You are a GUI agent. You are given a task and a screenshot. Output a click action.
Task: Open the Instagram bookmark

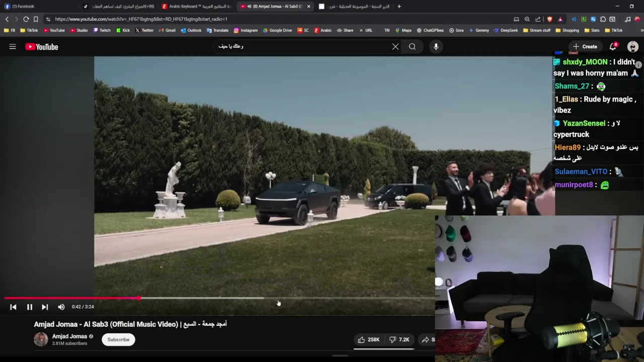point(246,30)
